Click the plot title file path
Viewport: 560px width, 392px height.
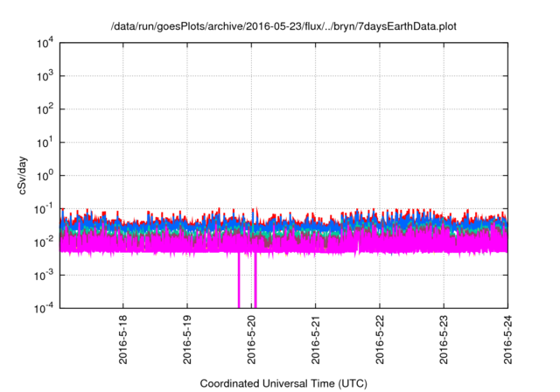283,27
